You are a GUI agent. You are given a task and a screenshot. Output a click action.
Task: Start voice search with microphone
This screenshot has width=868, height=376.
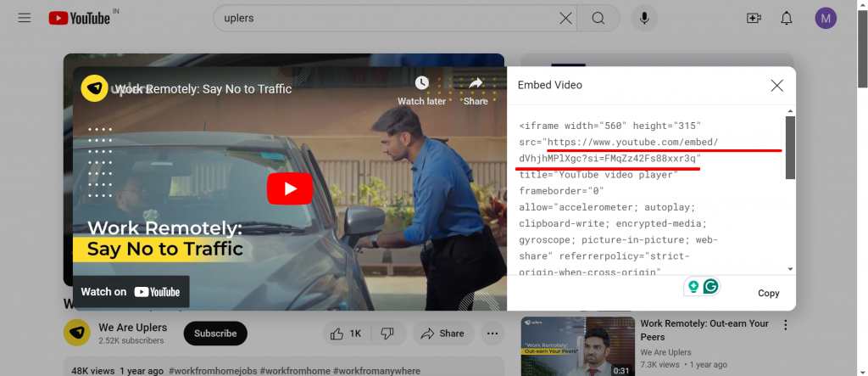point(644,19)
